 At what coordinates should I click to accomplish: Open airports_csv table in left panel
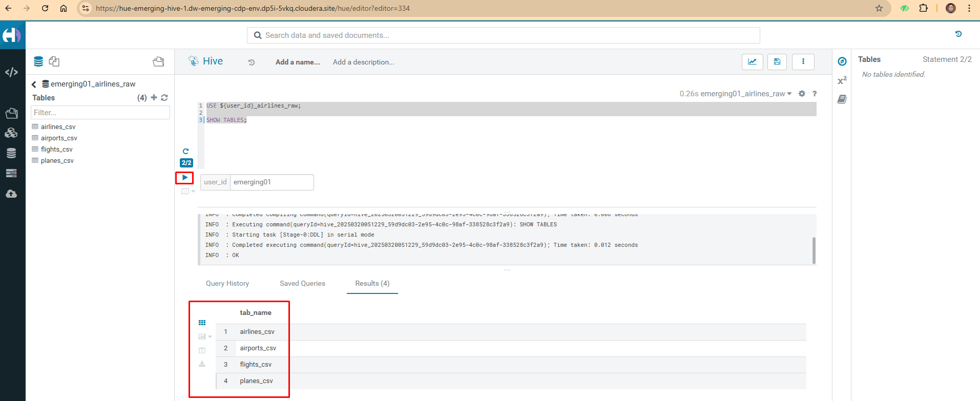59,138
